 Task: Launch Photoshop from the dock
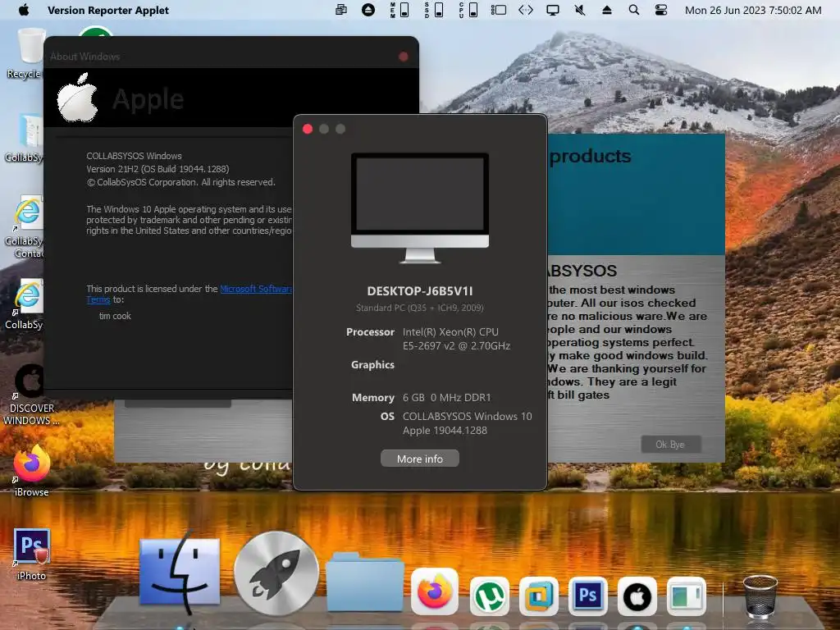click(x=587, y=596)
